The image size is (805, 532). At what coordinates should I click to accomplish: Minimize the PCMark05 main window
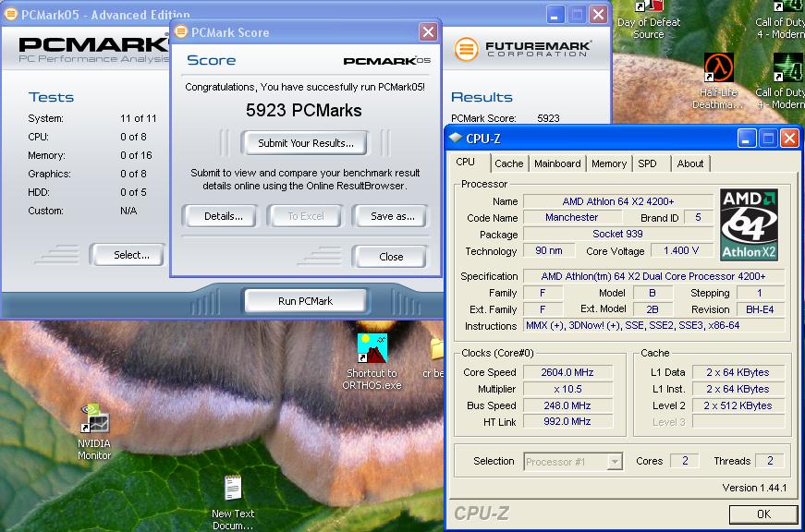click(555, 15)
